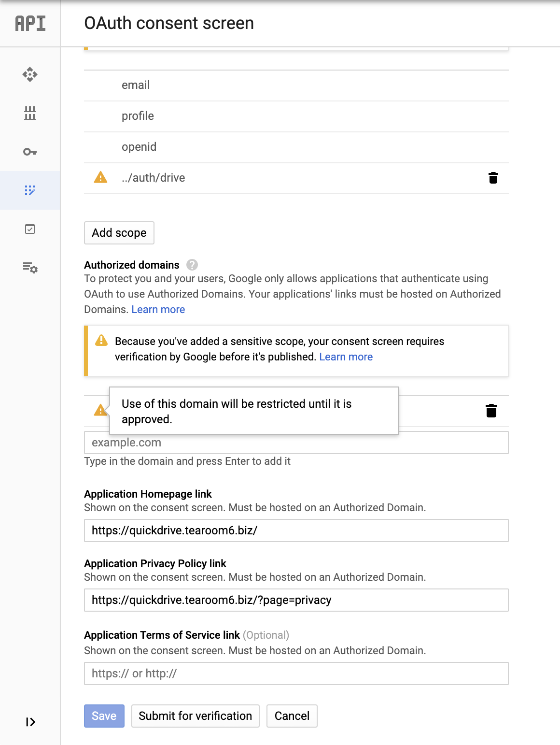Open the OAuth consent screen sidebar icon
The height and width of the screenshot is (745, 560).
point(30,190)
